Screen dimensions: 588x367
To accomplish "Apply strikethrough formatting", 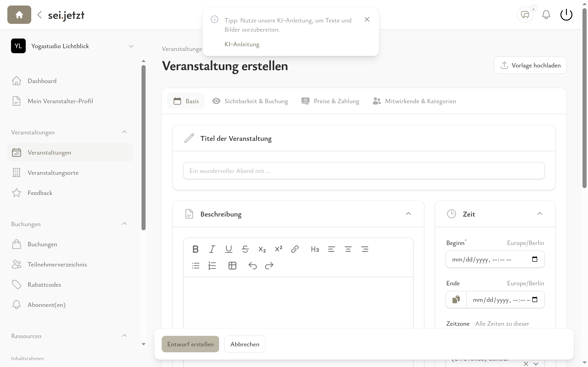I will 245,249.
